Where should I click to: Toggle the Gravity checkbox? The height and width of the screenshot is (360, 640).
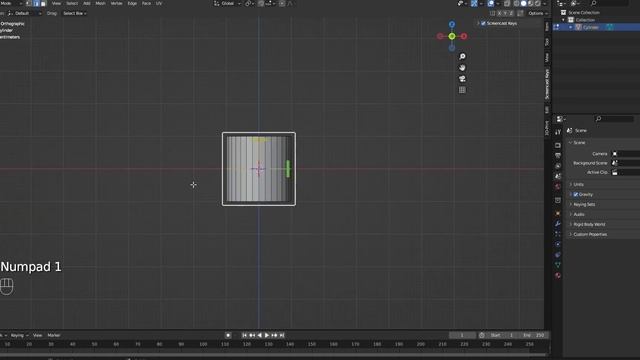(576, 194)
